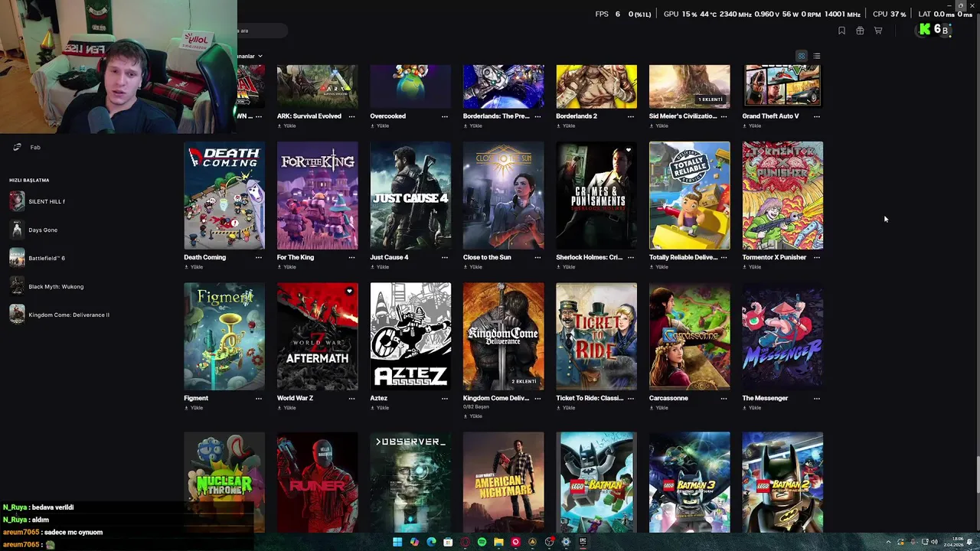Install World War Z via the Yükle link
This screenshot has height=551, width=980.
[287, 408]
